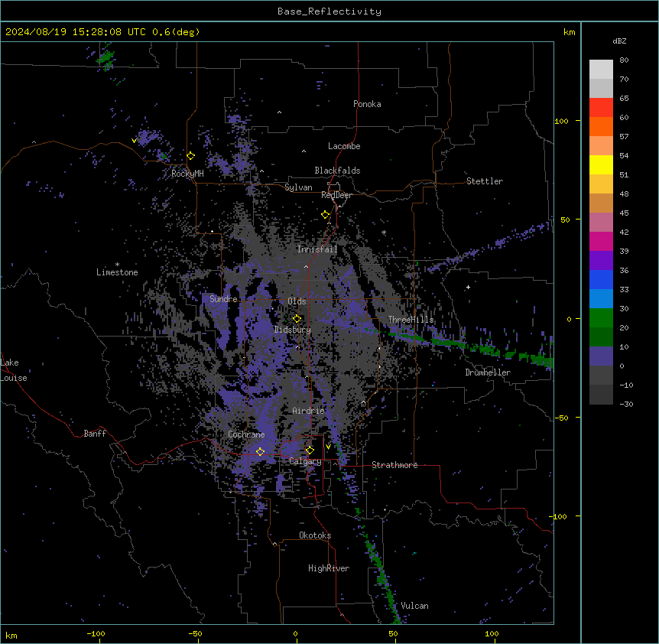This screenshot has width=659, height=644.
Task: Click the Ponoka map label
Action: point(367,104)
